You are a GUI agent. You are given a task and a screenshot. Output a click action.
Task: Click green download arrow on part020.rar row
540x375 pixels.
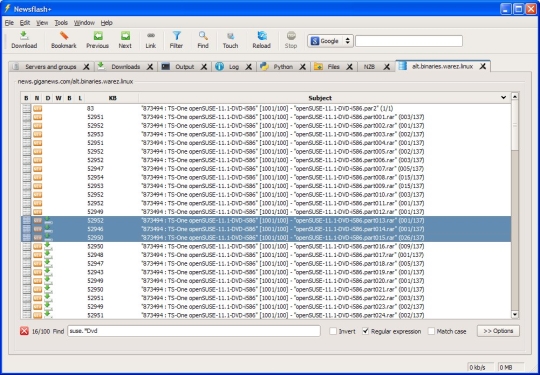[x=48, y=280]
